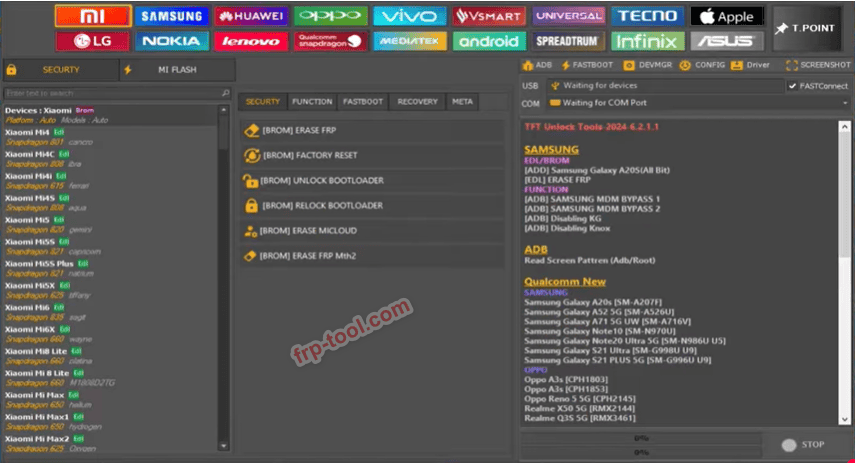Choose the Nokia brand logo
Screen dimensions: 855x463
(x=172, y=41)
